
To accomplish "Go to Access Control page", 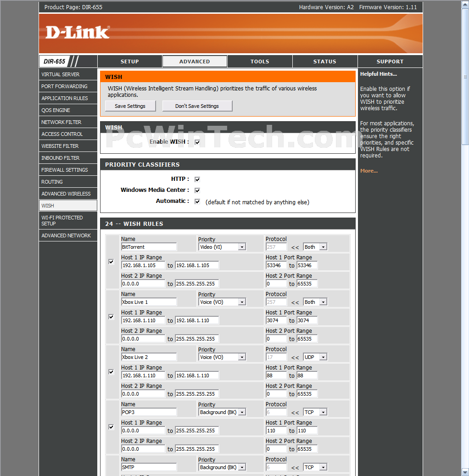I will click(x=68, y=134).
